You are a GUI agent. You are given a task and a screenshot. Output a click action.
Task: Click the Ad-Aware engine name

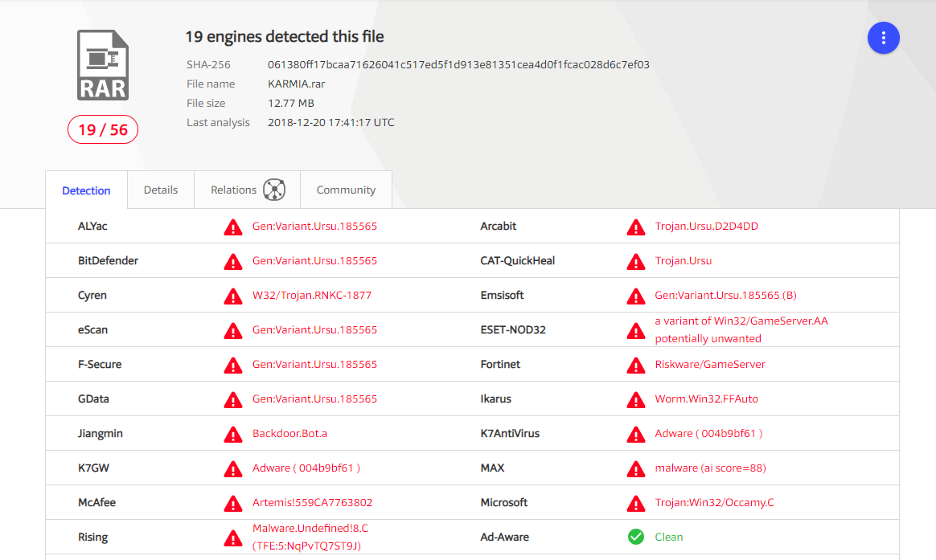click(x=504, y=538)
